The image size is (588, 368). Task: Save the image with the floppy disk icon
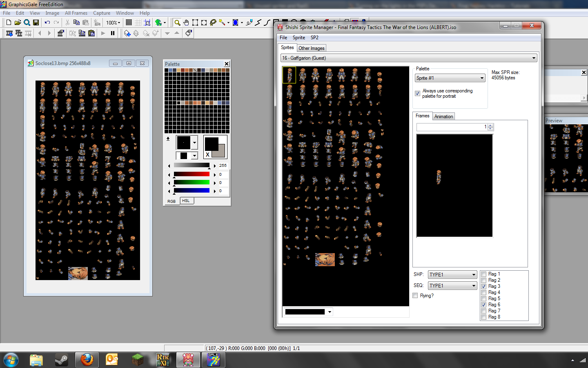click(x=36, y=22)
